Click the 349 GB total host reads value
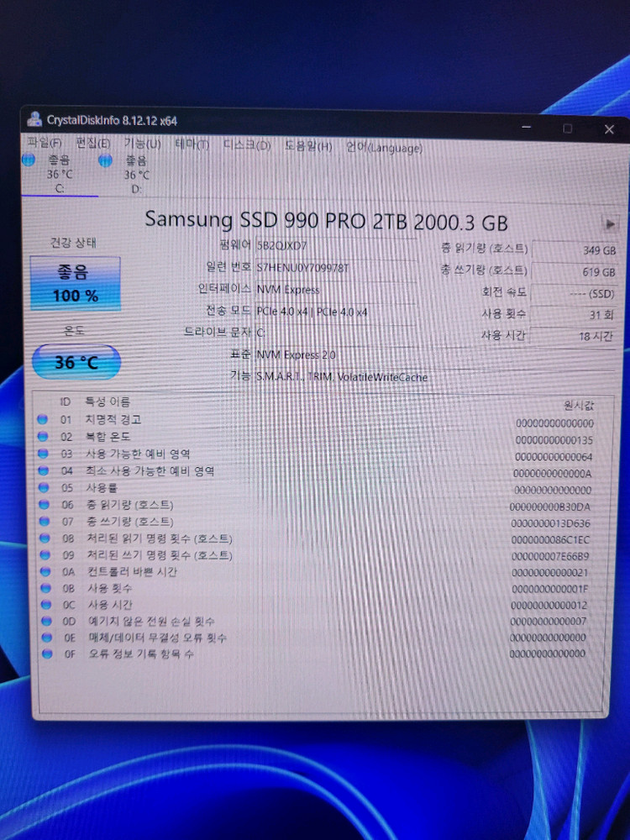Screen dimensions: 630x840 pos(573,250)
